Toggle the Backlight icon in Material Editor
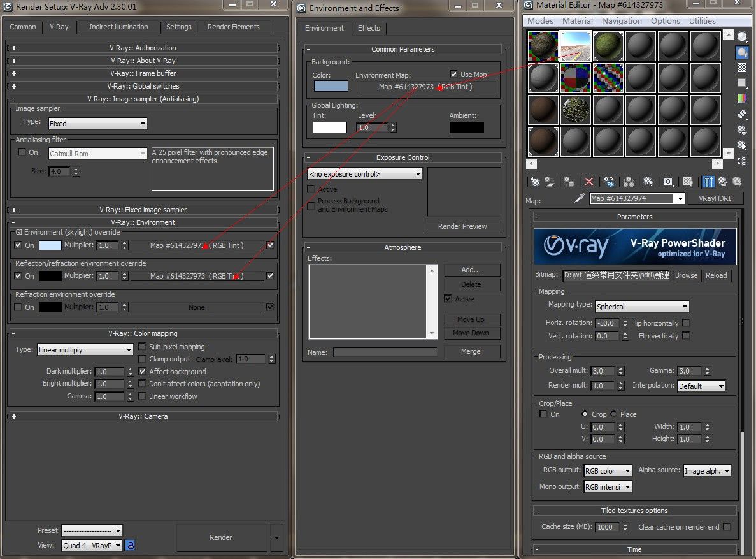 [743, 52]
